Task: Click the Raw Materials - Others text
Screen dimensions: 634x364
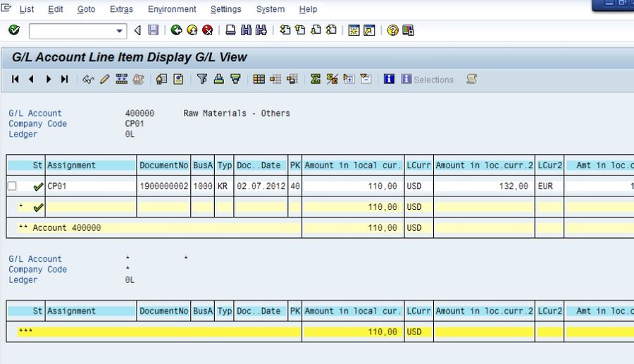Action: [237, 113]
